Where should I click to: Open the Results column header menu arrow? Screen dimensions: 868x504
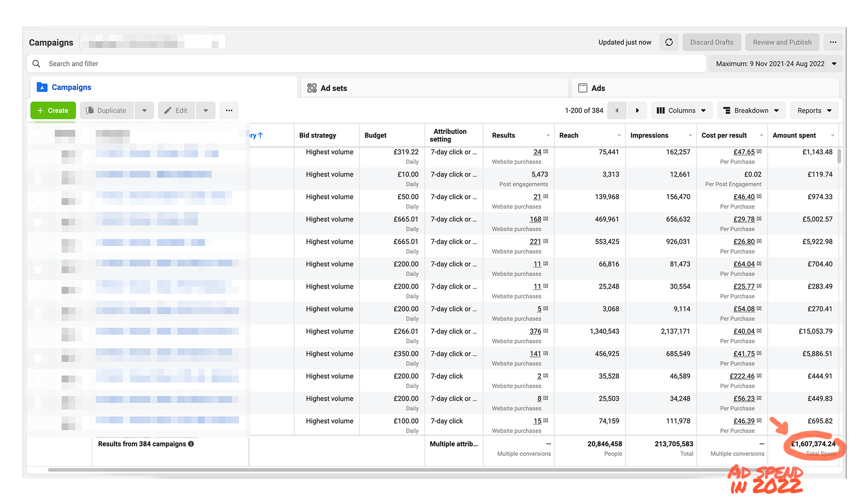[548, 136]
